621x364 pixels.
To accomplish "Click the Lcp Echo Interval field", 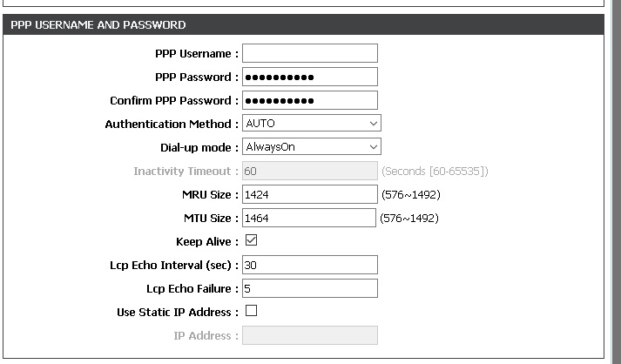I will [309, 265].
